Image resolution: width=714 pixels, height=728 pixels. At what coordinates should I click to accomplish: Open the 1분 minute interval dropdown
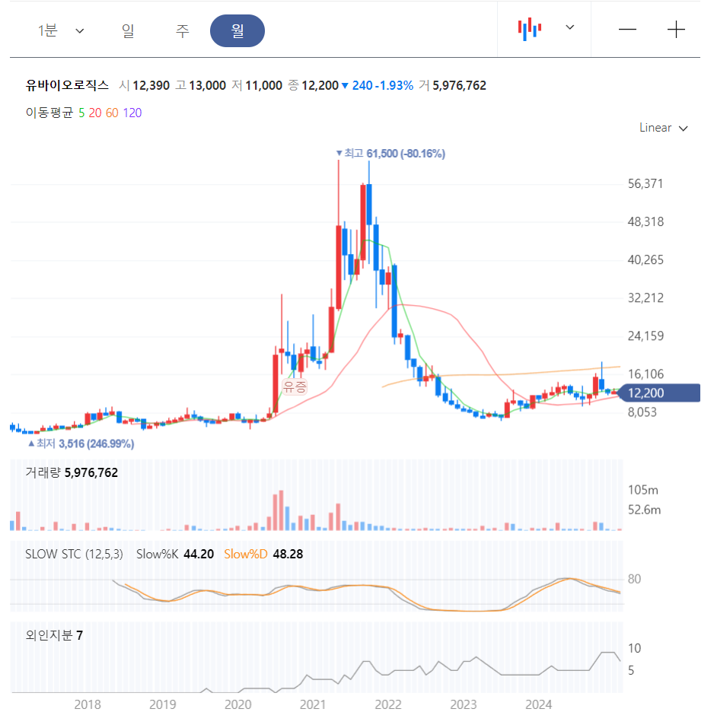tap(61, 30)
